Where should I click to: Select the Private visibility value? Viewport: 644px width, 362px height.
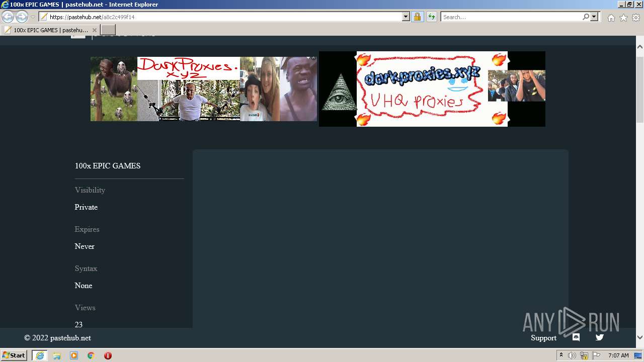point(86,207)
